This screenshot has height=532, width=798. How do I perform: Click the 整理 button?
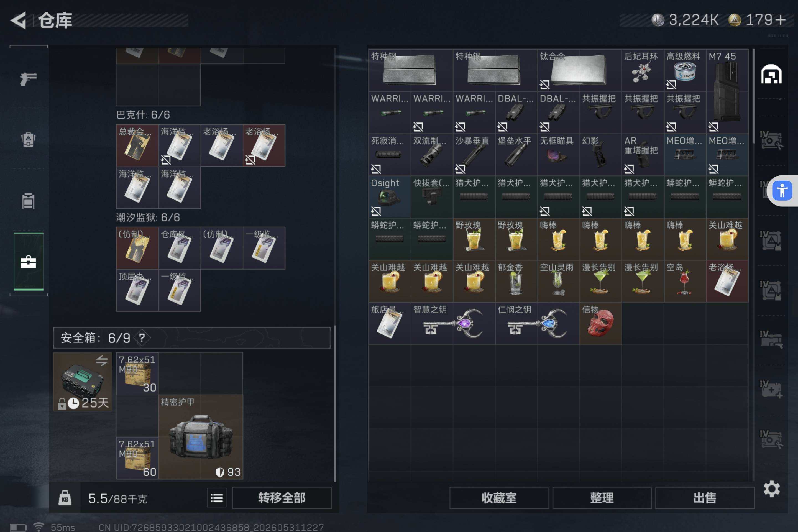point(602,498)
